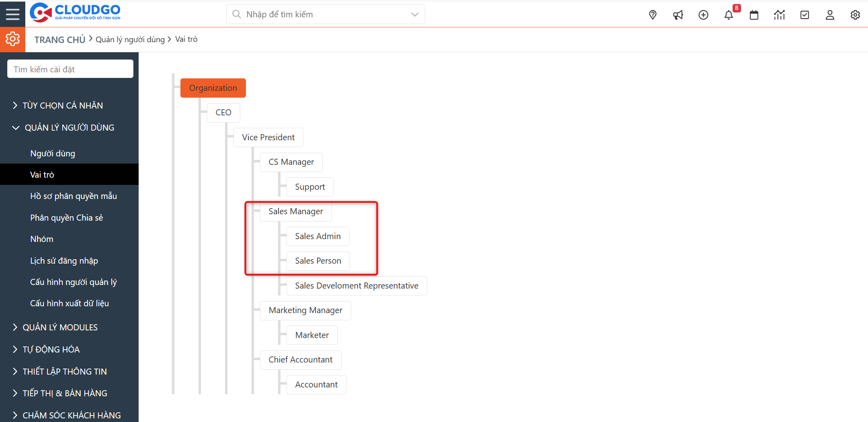
Task: Select Nhóm in the sidebar
Action: tap(41, 239)
